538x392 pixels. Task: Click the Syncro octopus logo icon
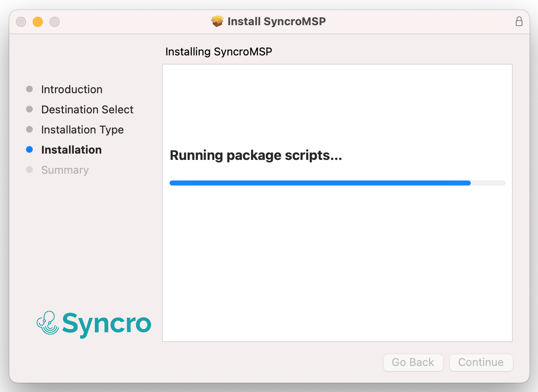tap(48, 323)
